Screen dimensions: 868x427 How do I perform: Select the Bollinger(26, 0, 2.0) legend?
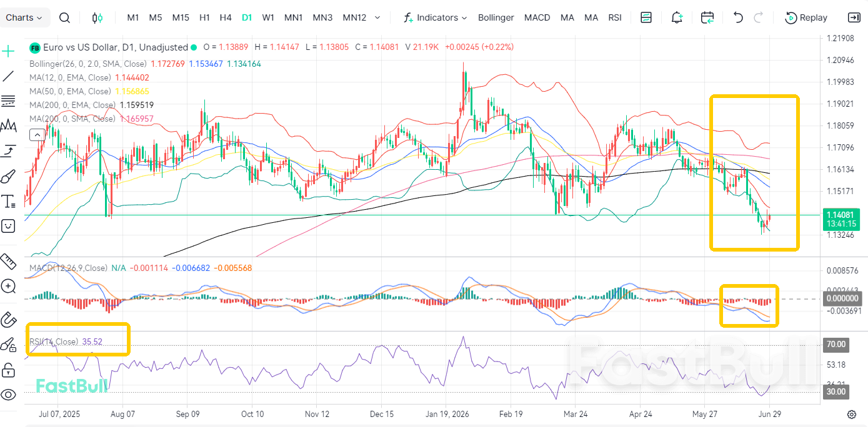(88, 64)
